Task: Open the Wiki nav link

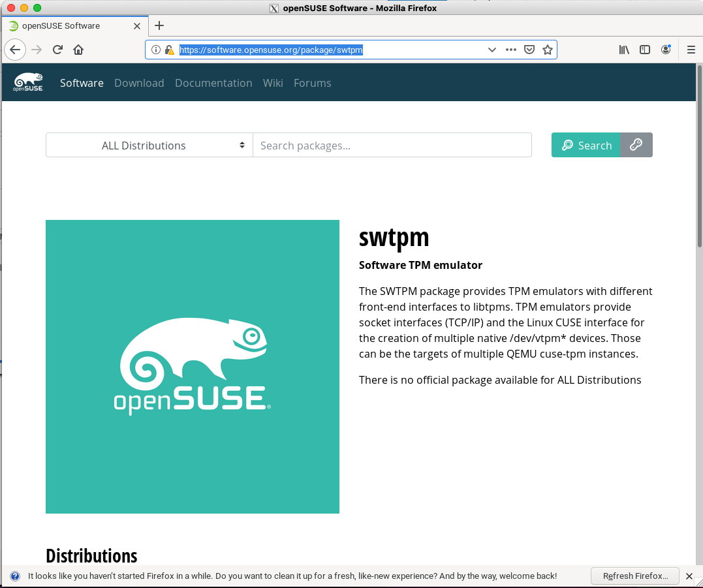Action: coord(273,83)
